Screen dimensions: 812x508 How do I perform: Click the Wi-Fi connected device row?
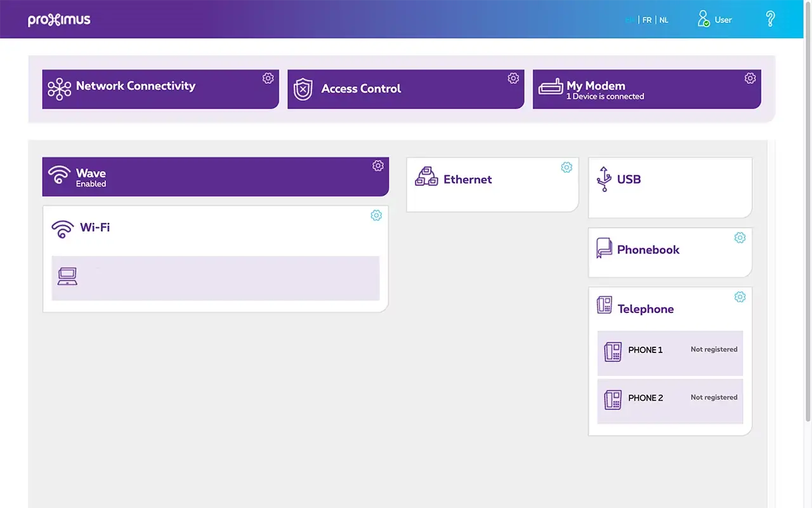pos(215,278)
